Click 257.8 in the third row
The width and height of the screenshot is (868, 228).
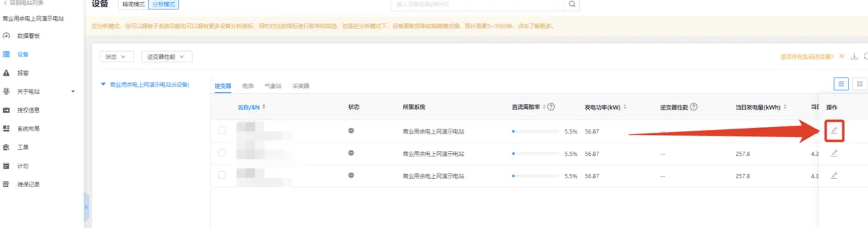pyautogui.click(x=743, y=176)
